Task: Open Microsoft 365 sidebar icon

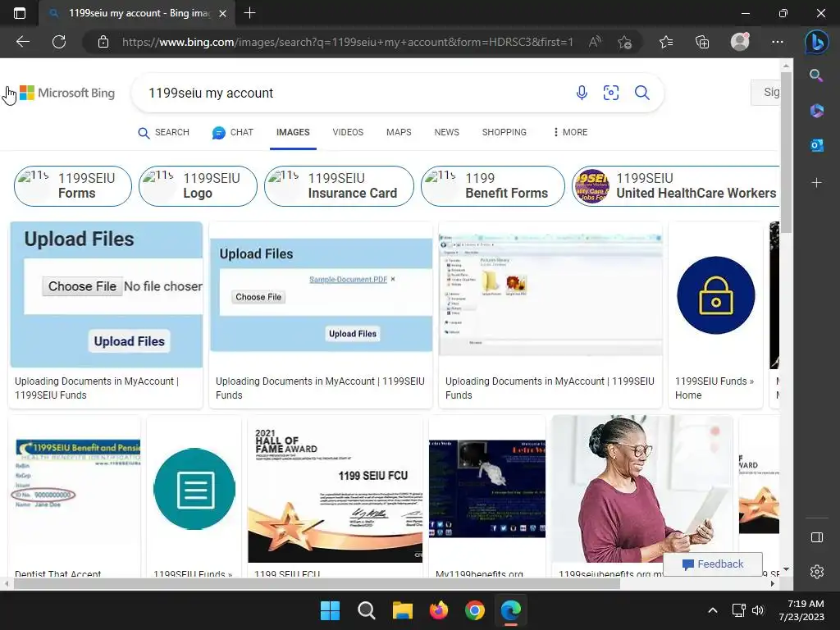Action: click(816, 111)
